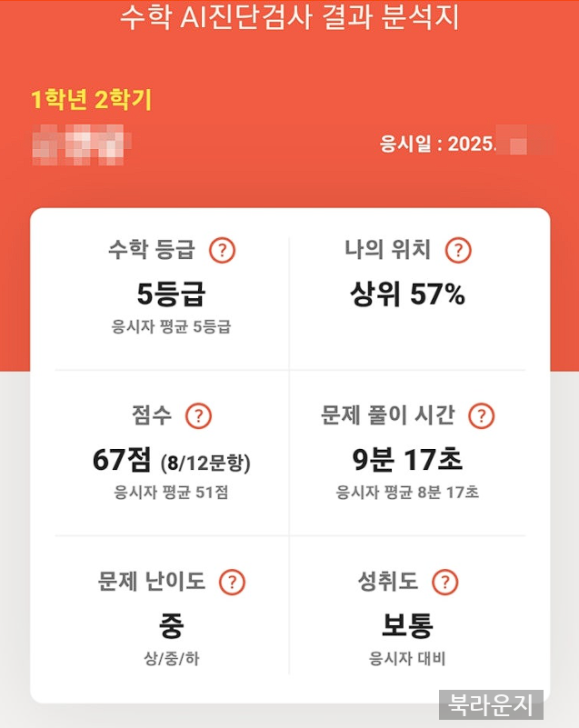This screenshot has height=728, width=579.
Task: Click the 수학 AI진단검사 결과 분석지 title
Action: (x=290, y=17)
